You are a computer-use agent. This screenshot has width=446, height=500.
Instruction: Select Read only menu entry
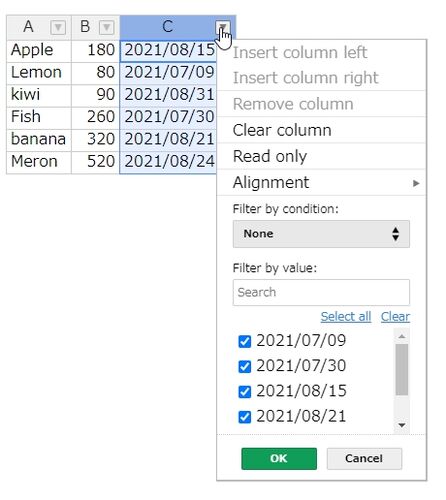pyautogui.click(x=322, y=156)
